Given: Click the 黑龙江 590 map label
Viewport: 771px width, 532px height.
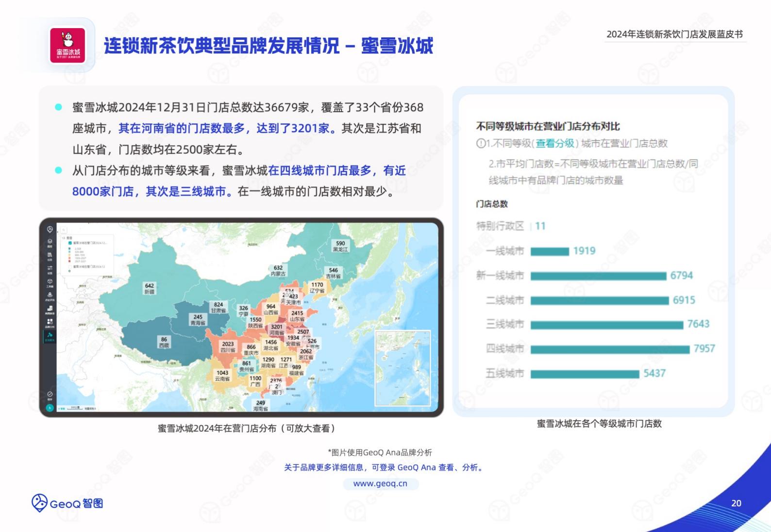Looking at the screenshot, I should click(340, 246).
